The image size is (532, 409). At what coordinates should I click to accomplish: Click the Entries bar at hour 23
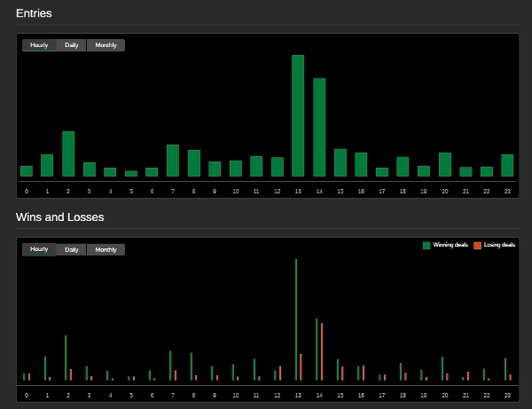tap(507, 165)
